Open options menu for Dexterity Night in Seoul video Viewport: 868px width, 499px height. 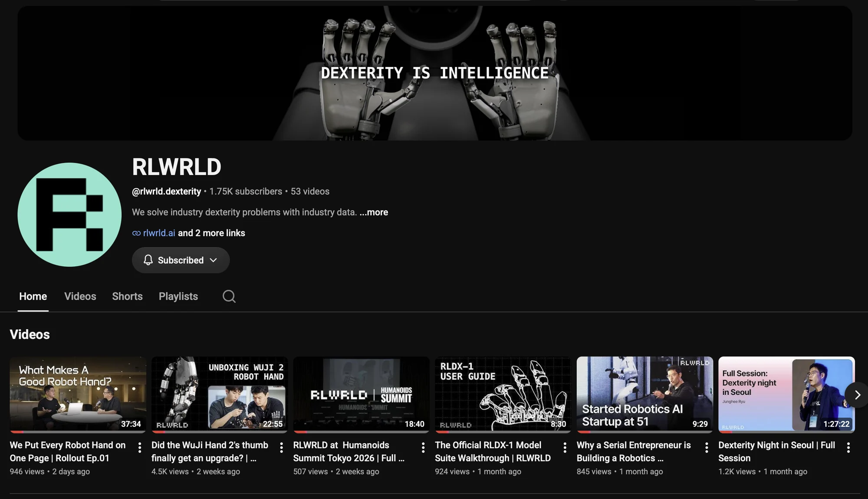click(848, 448)
